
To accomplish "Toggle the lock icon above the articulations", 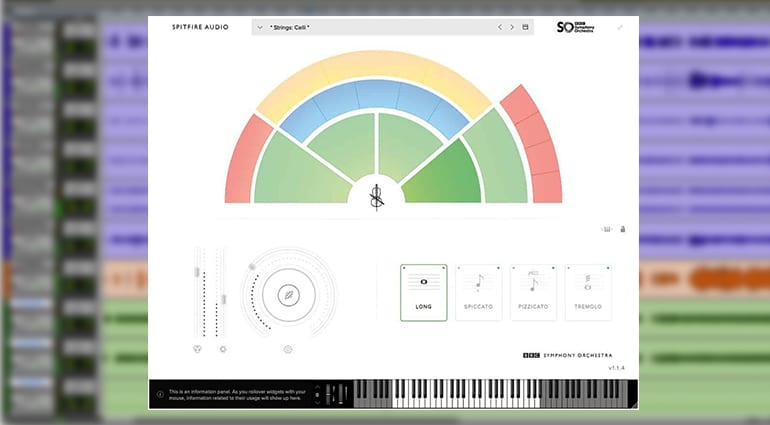I will [x=623, y=229].
